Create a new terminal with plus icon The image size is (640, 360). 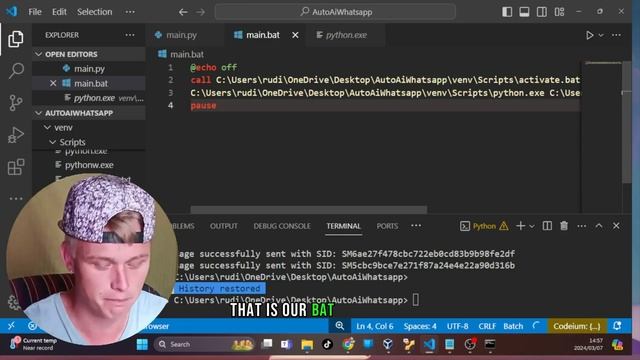(520, 226)
